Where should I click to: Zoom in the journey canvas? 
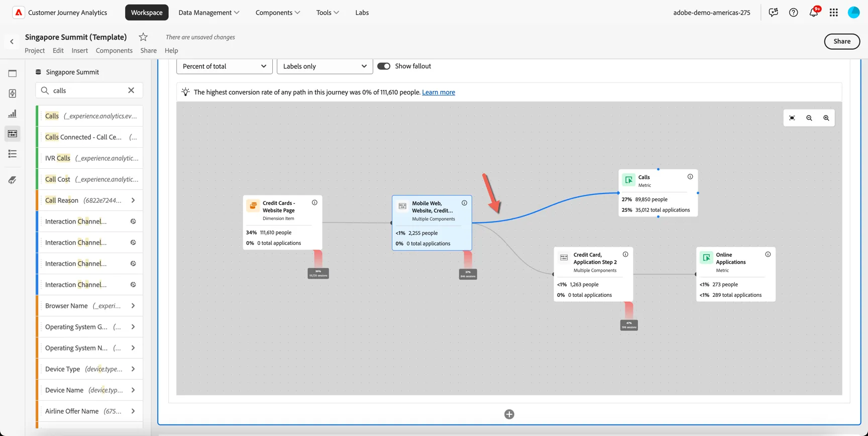(826, 118)
